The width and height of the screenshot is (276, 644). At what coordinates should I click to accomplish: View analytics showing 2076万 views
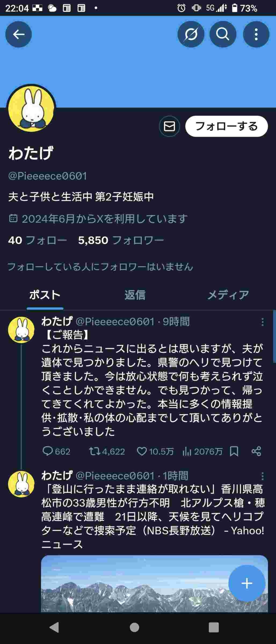click(187, 451)
